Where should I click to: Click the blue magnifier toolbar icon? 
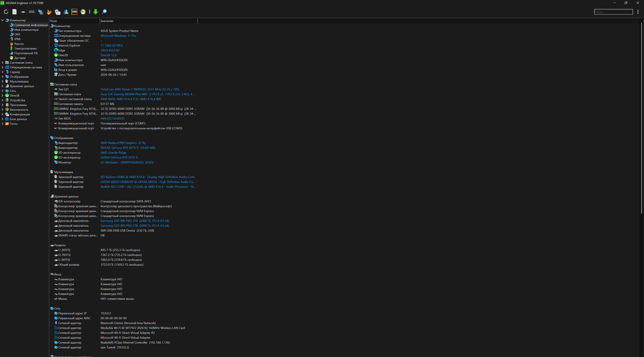(x=104, y=12)
